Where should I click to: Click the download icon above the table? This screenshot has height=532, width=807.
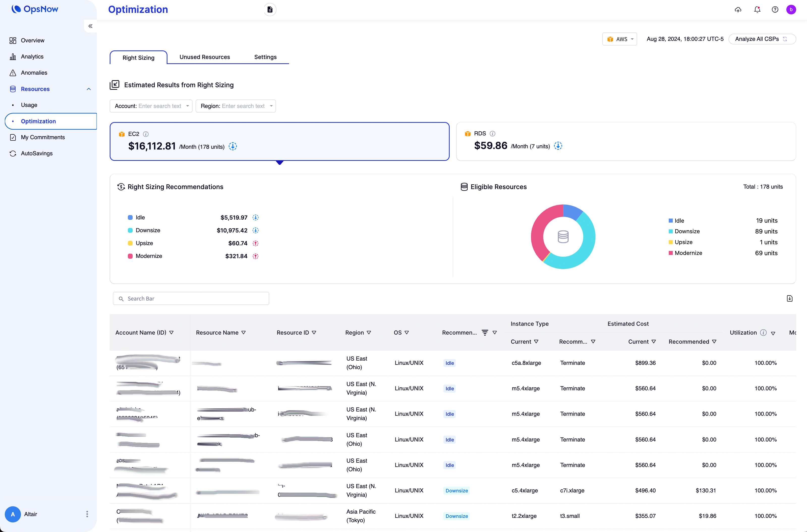click(789, 299)
